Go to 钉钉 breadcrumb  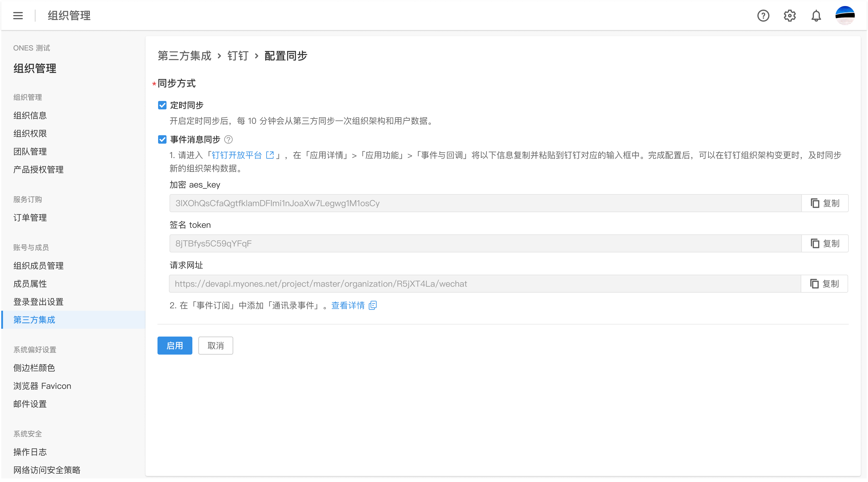238,56
